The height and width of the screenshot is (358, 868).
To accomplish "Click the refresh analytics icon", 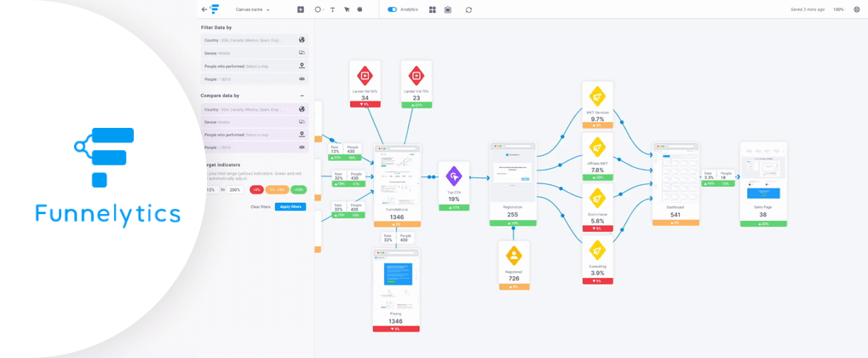I will click(x=468, y=9).
